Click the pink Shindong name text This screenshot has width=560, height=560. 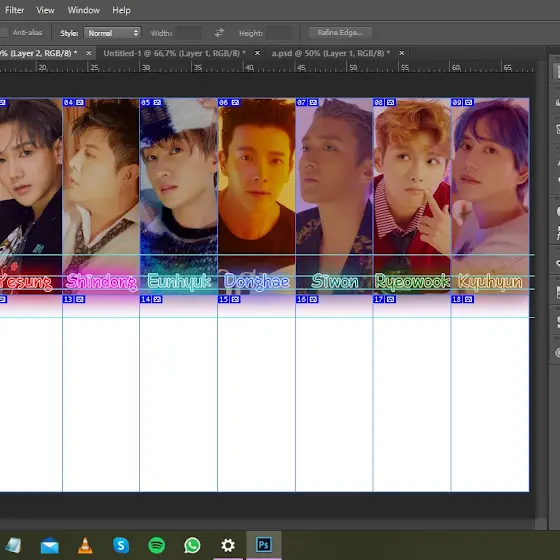pos(101,282)
